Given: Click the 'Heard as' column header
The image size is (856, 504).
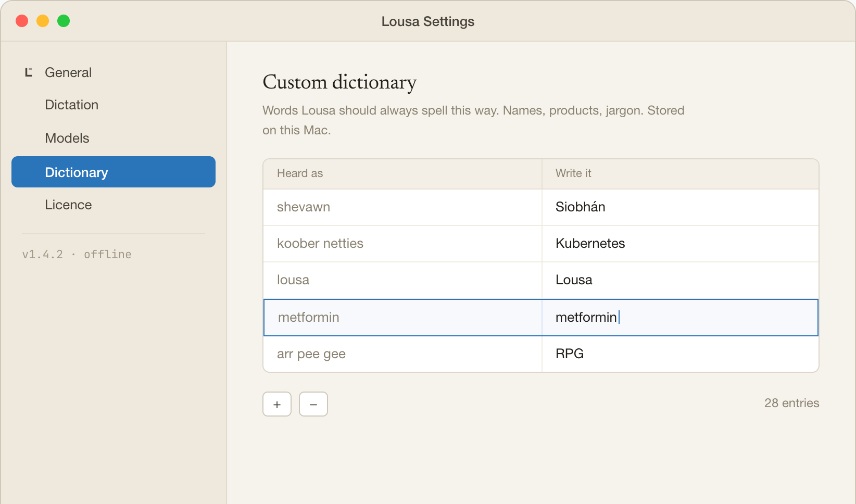Looking at the screenshot, I should pos(402,173).
